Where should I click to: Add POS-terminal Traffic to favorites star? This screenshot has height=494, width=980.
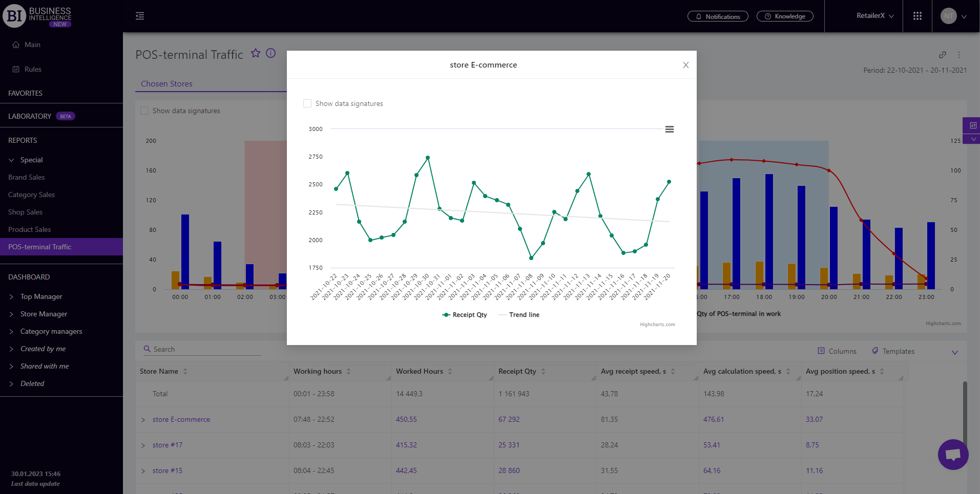pyautogui.click(x=256, y=53)
